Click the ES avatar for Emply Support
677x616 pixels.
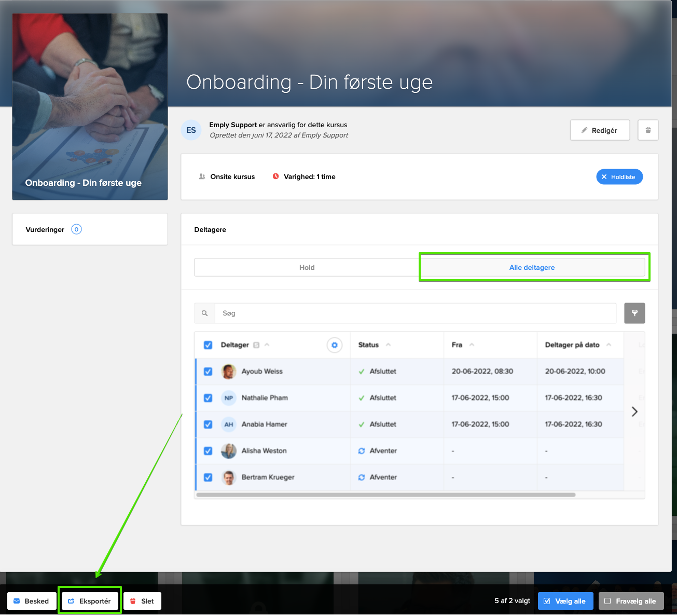click(x=191, y=130)
